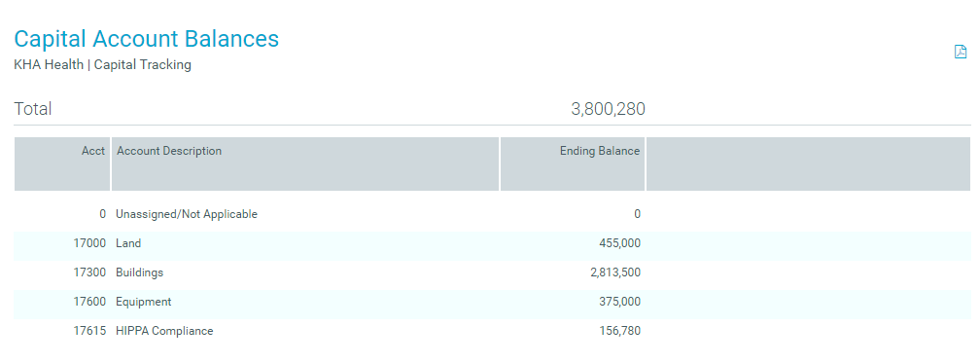Click account number 17000
Viewport: 980px width, 363px height.
[90, 243]
